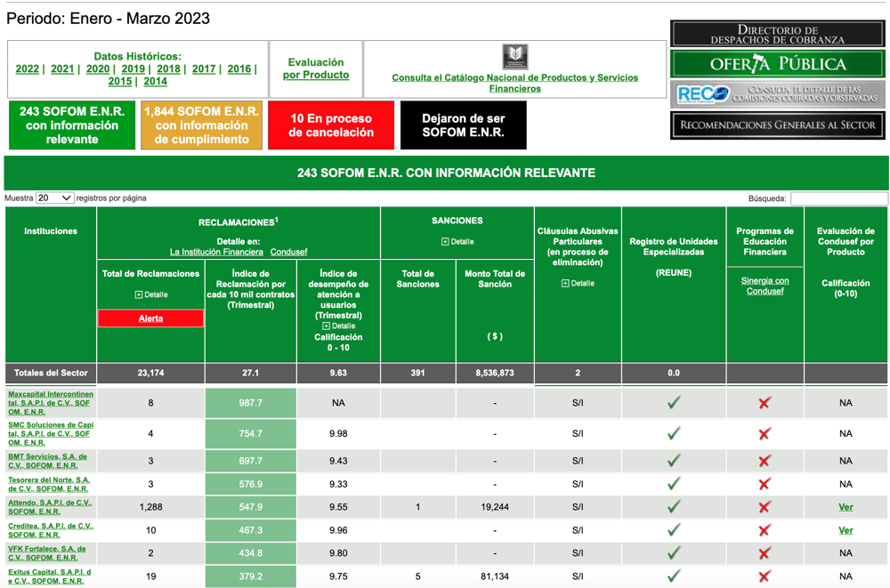Click the REUNE check mark for BMT Servicios
This screenshot has height=588, width=890.
[674, 460]
